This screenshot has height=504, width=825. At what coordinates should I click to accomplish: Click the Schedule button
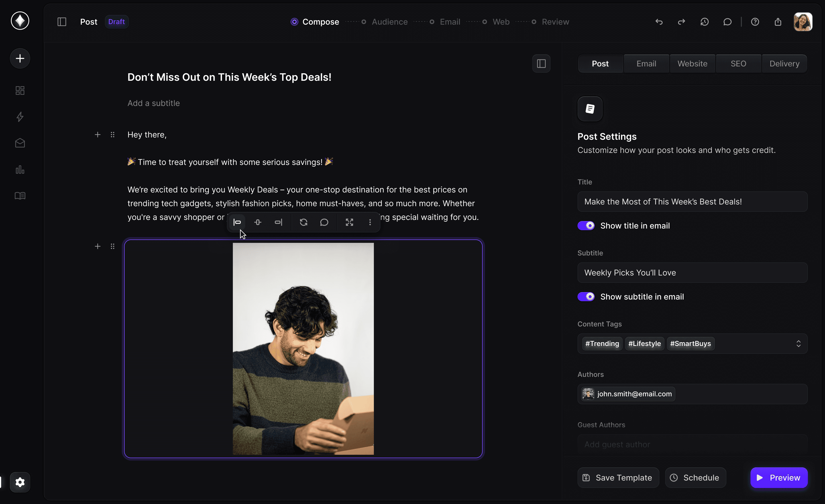(x=695, y=478)
